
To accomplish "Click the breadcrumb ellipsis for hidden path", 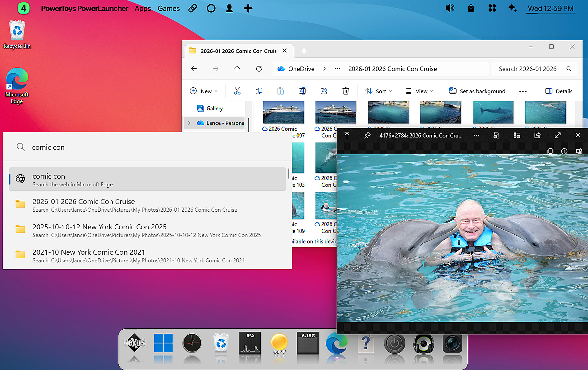I will 338,69.
